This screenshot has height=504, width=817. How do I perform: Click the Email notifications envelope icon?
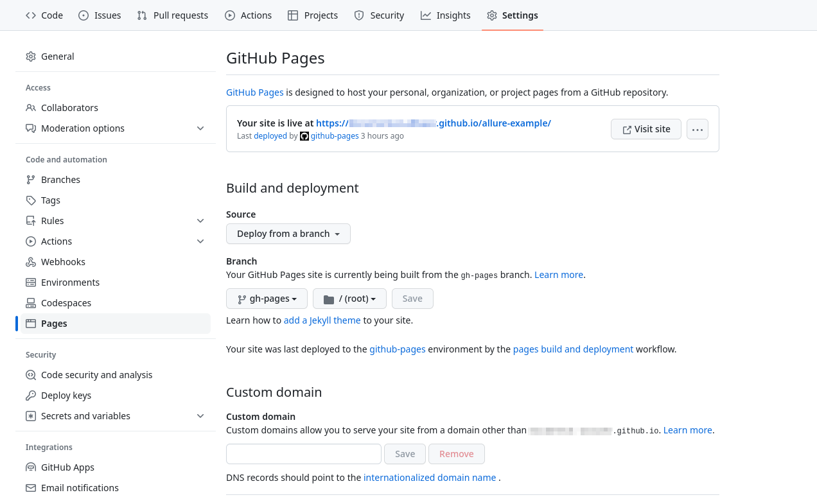click(30, 487)
